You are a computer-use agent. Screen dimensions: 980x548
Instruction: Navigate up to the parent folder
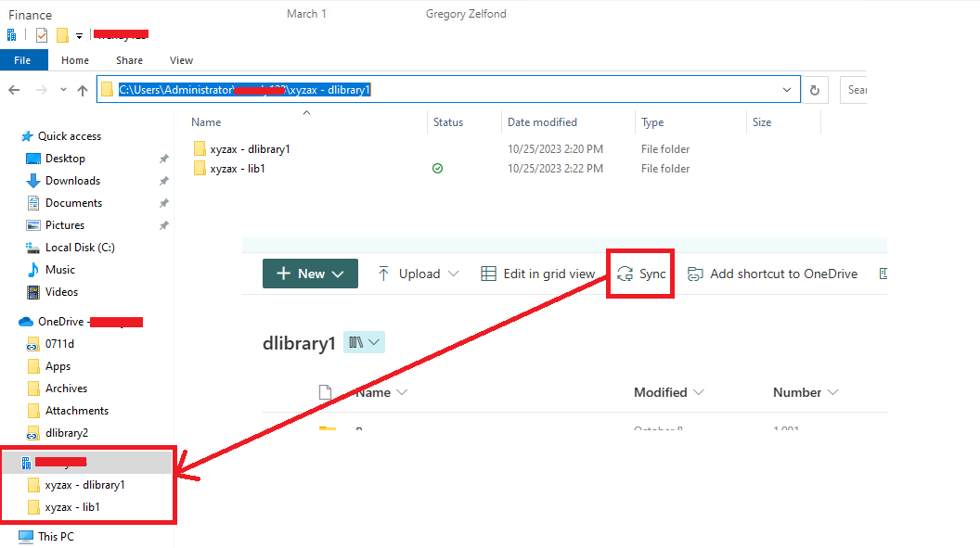[x=83, y=89]
